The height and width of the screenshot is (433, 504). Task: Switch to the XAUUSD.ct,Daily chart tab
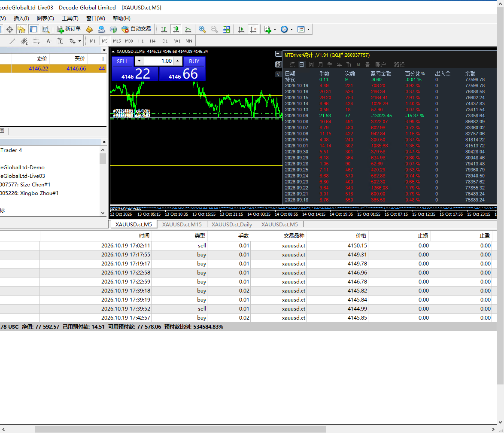(232, 225)
